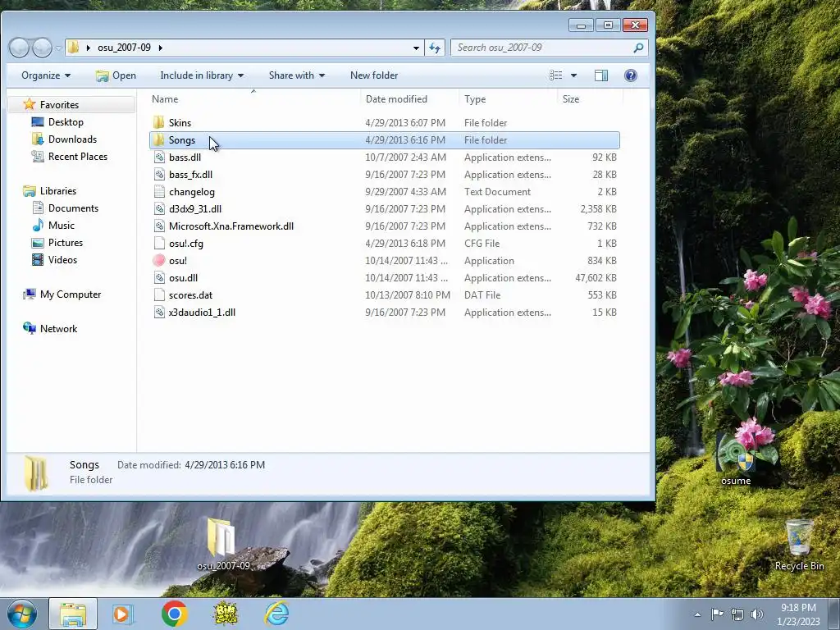
Task: Open the view options dropdown arrow
Action: point(573,75)
